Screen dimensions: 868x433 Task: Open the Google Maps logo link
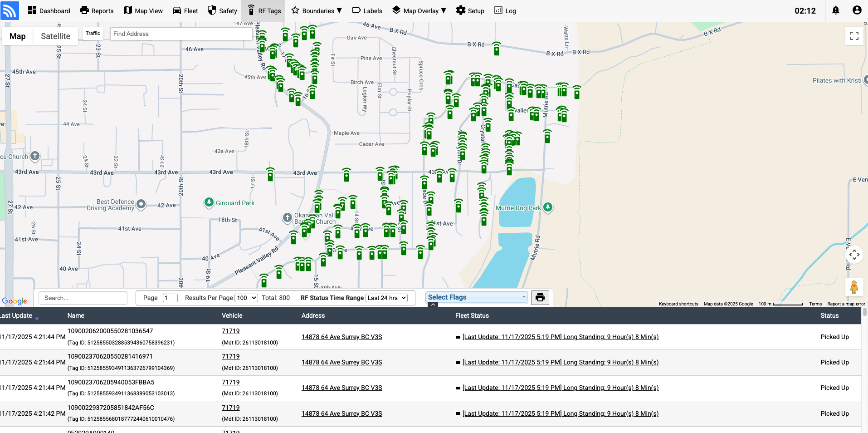click(x=15, y=301)
